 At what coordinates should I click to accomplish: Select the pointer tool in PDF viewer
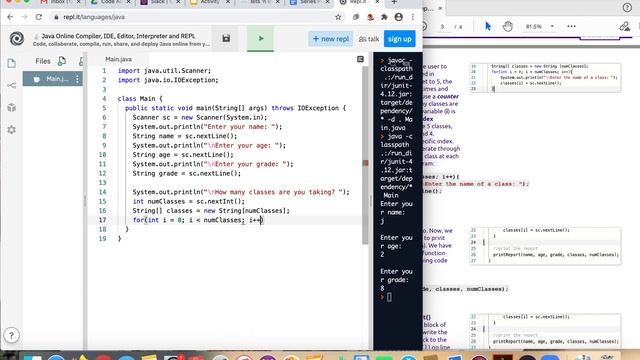click(488, 26)
